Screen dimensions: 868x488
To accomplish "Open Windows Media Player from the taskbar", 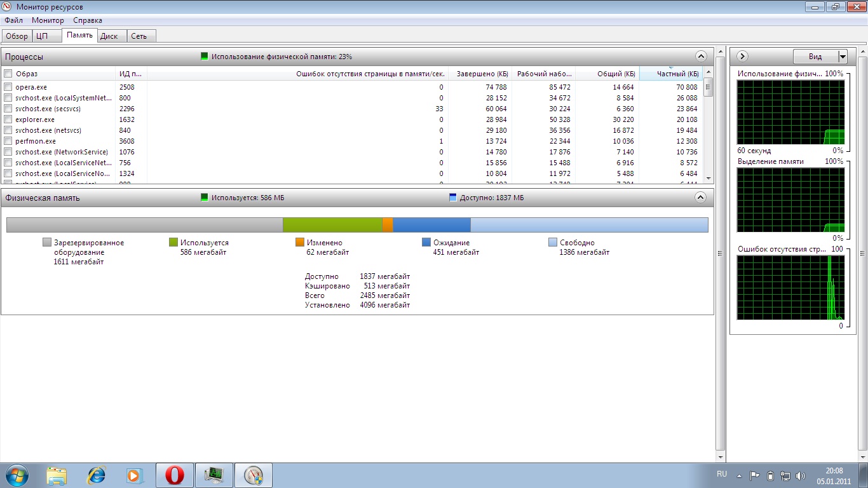I will pyautogui.click(x=135, y=475).
